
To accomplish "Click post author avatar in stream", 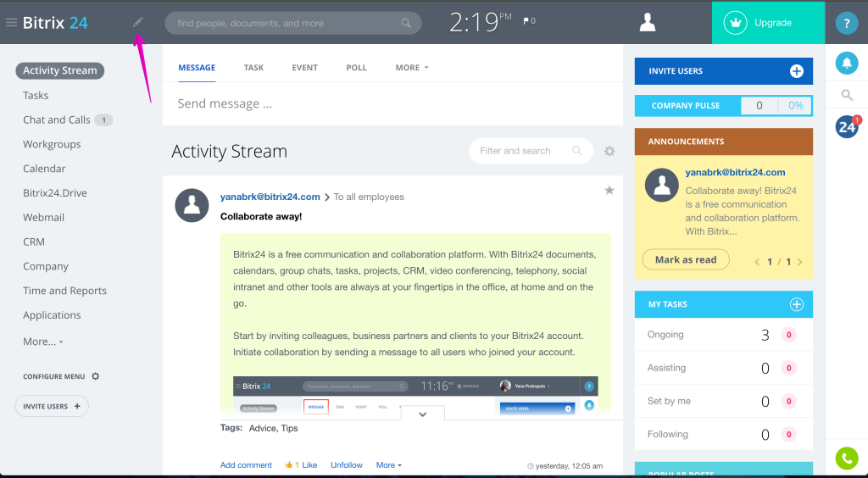I will [x=192, y=205].
